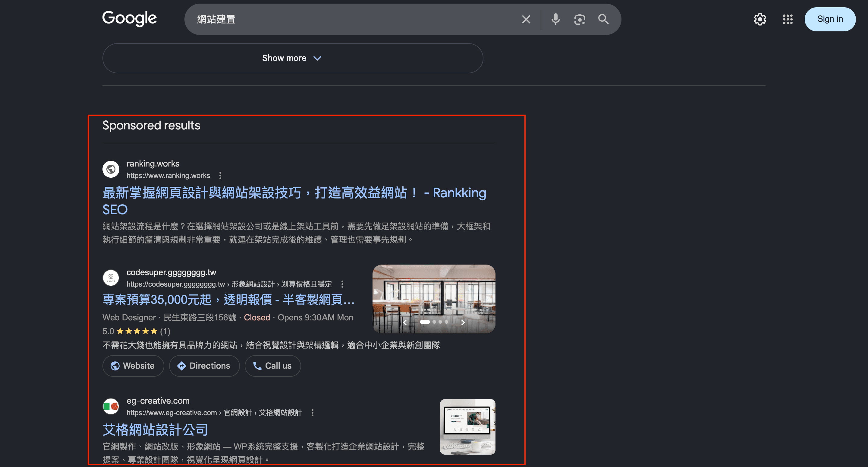Click the Directions button for codesuper

point(204,366)
